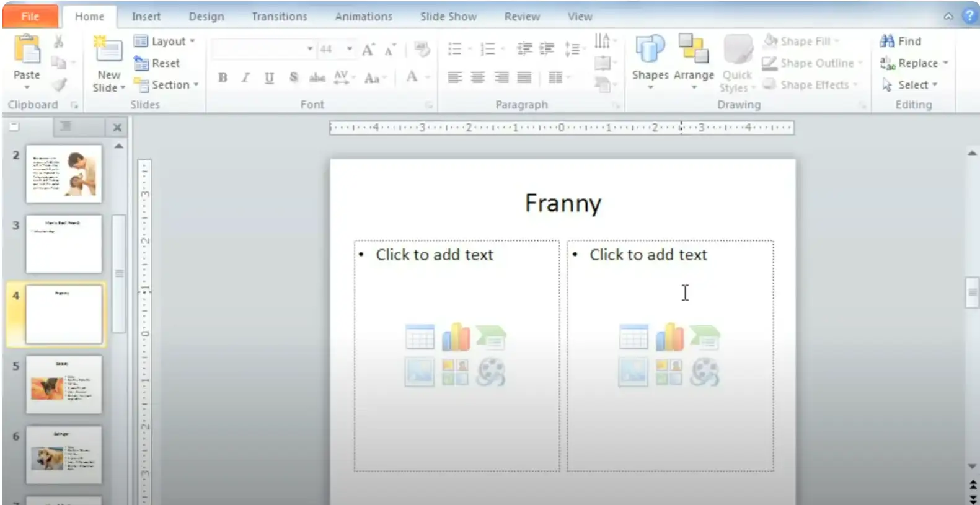
Task: Insert table icon in left placeholder
Action: pos(420,338)
